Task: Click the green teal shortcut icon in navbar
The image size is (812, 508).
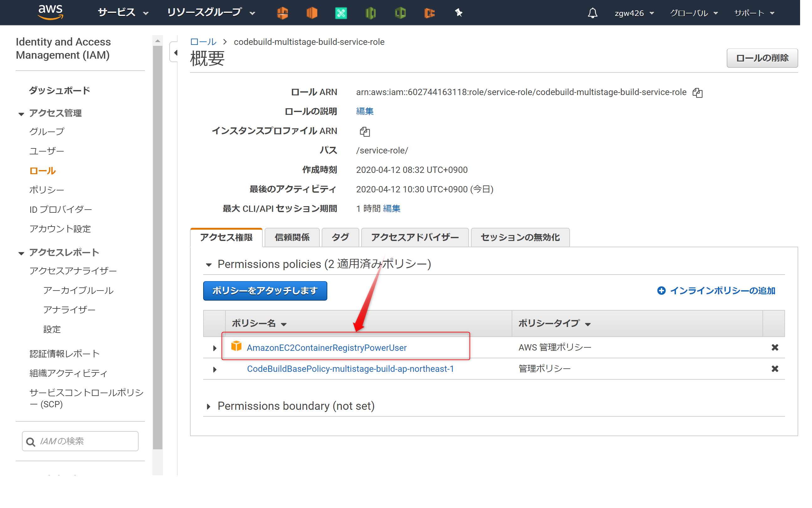Action: pyautogui.click(x=341, y=13)
